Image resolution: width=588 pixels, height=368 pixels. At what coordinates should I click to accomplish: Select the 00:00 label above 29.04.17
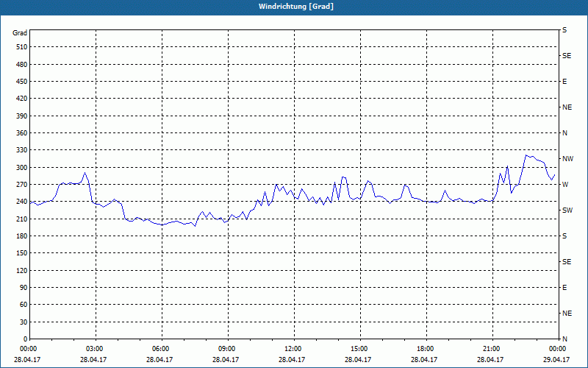[557, 349]
